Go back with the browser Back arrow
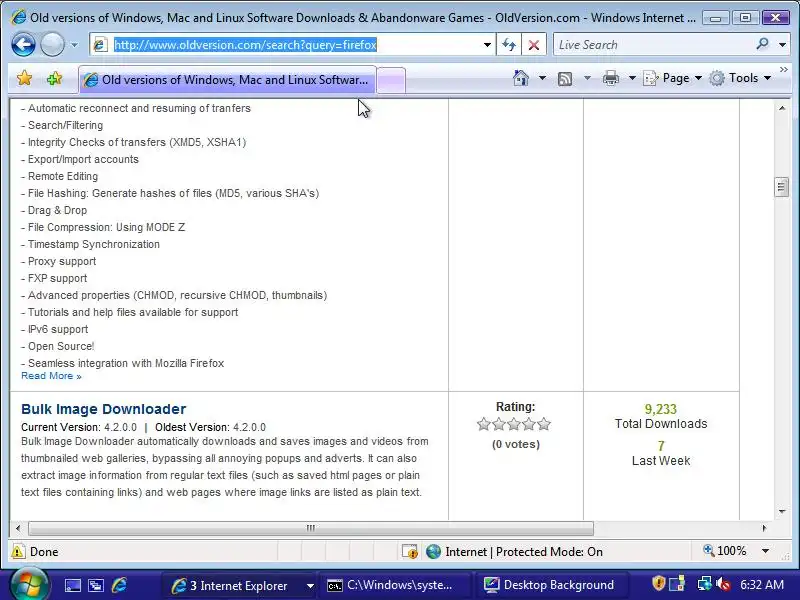The width and height of the screenshot is (800, 600). click(x=23, y=44)
